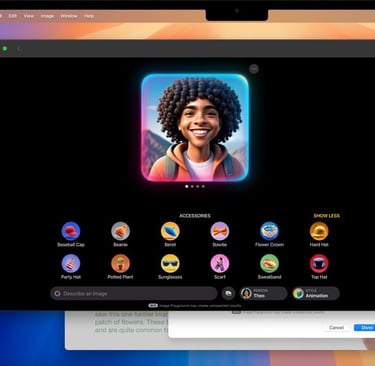This screenshot has width=375, height=366.
Task: Click Done in the background dialog
Action: pos(366,328)
